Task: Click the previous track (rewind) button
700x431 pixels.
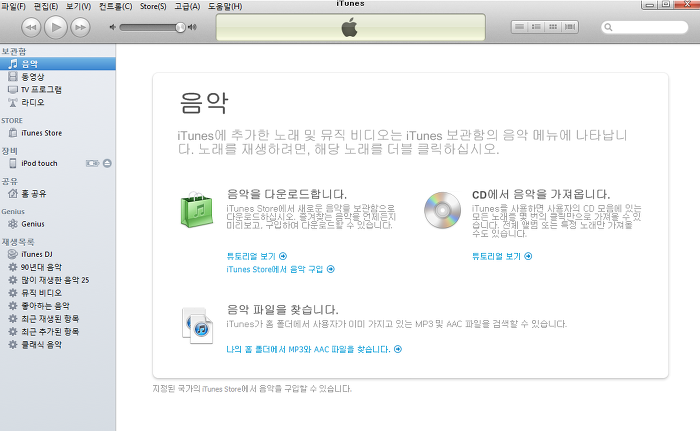Action: tap(31, 27)
